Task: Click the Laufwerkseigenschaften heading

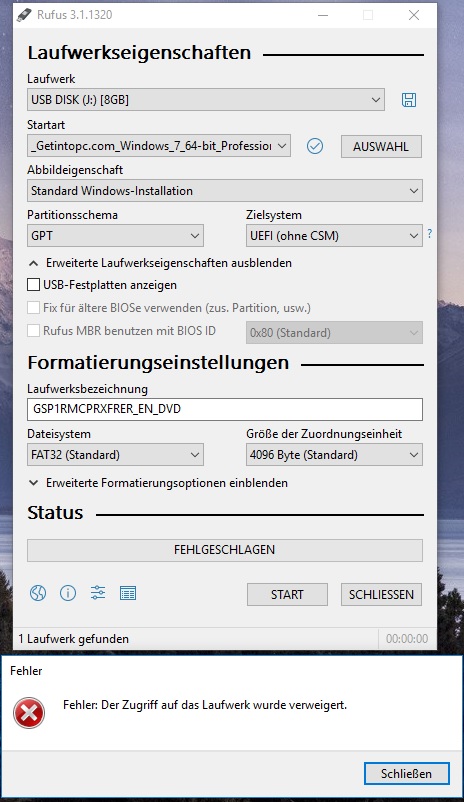Action: point(139,53)
